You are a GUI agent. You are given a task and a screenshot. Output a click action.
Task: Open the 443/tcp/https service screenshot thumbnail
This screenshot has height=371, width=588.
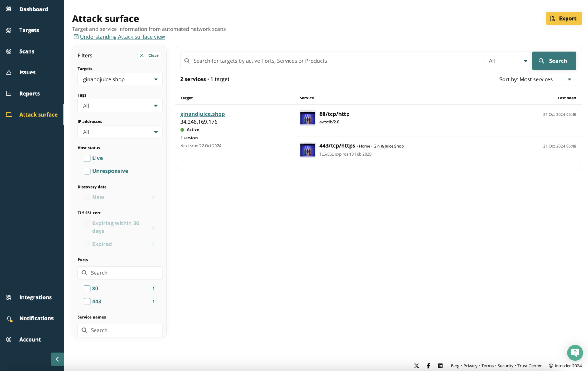coord(307,149)
